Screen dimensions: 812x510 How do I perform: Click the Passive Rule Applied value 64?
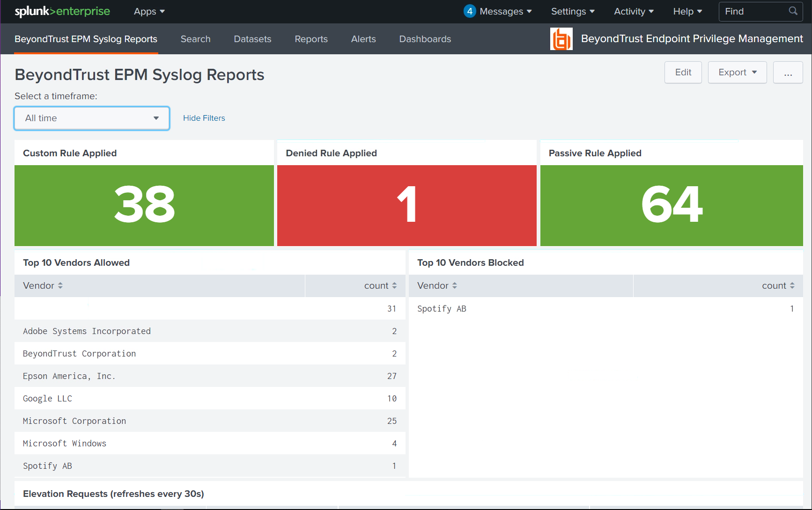click(672, 204)
